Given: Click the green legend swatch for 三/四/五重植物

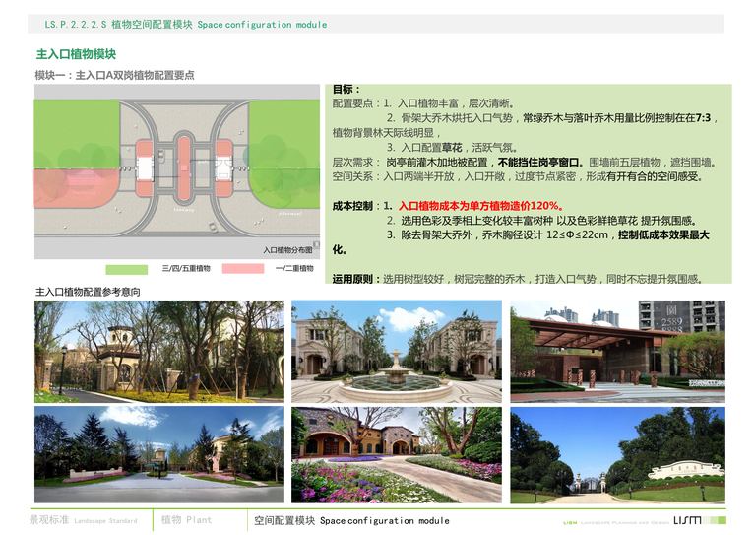Looking at the screenshot, I should click(126, 269).
